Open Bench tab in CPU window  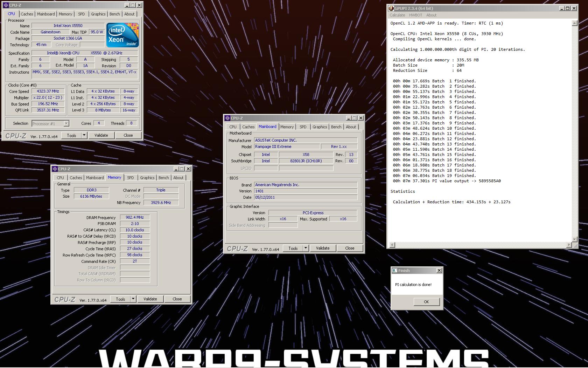tap(114, 14)
